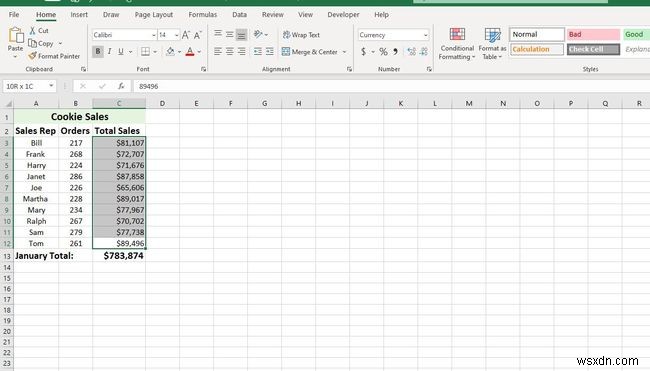Expand the Underline style dropdown arrow
This screenshot has width=650, height=371.
coord(130,52)
